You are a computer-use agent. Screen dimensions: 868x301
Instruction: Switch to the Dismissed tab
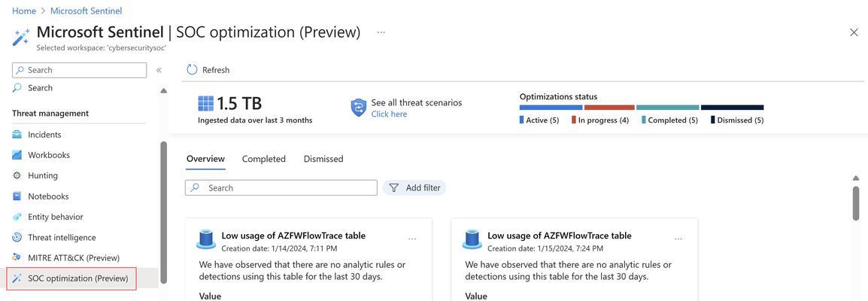tap(323, 159)
